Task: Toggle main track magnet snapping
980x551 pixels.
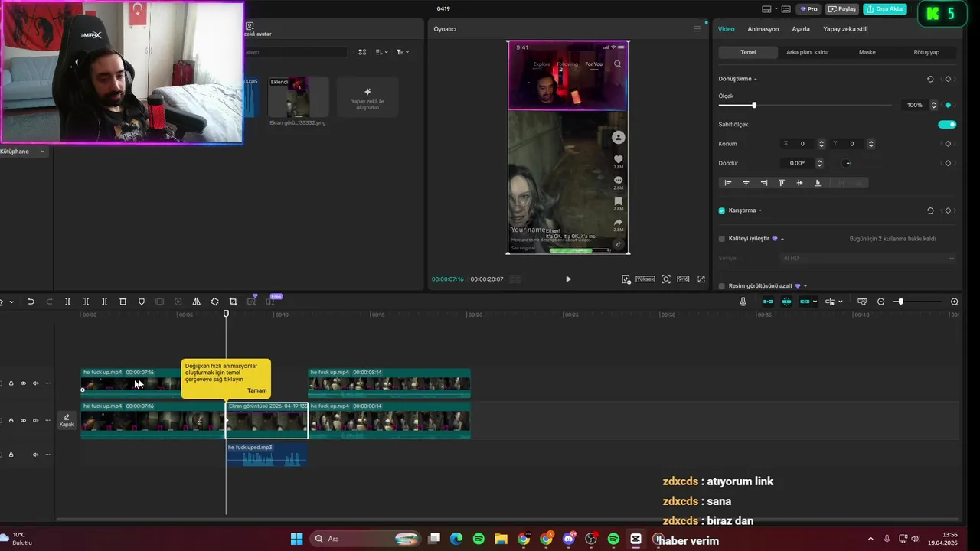Action: coord(767,302)
